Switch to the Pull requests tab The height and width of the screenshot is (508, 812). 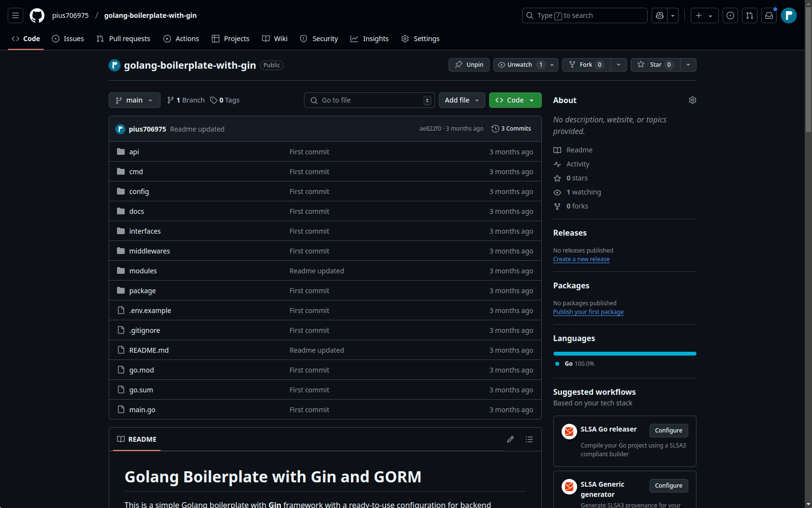[x=123, y=39]
